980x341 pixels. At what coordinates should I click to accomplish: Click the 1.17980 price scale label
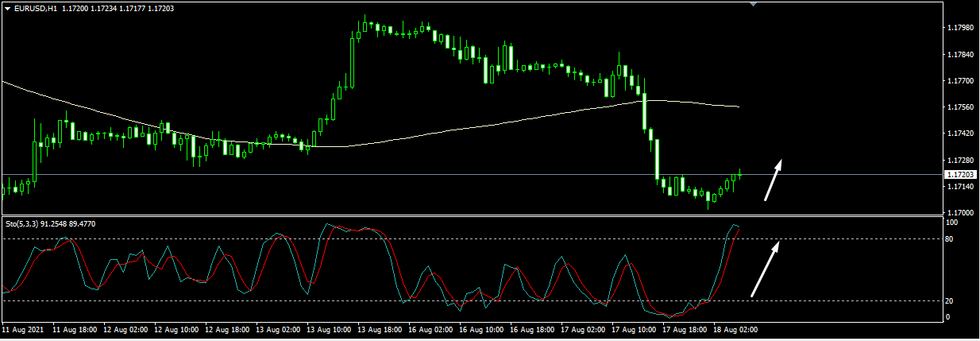pyautogui.click(x=960, y=29)
